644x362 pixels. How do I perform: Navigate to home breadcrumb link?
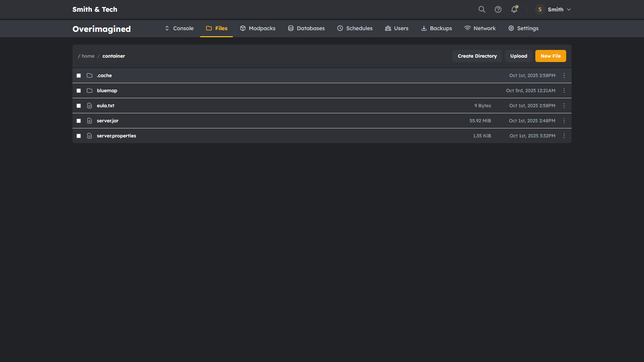(88, 56)
